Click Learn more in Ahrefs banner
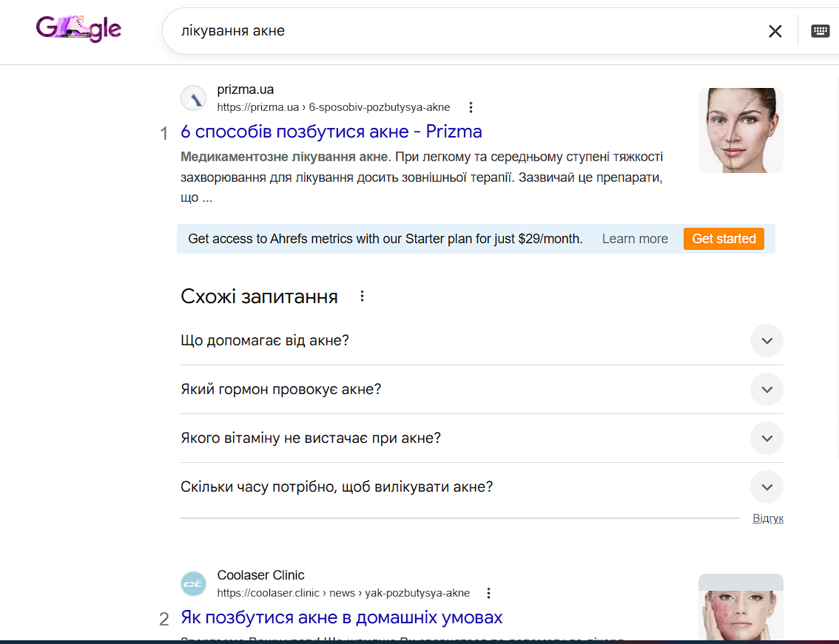 (635, 239)
